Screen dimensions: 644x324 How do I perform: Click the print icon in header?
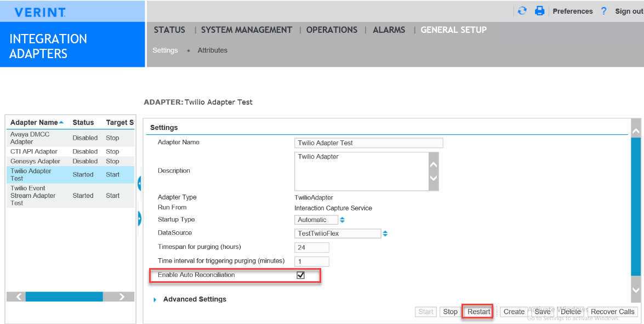pyautogui.click(x=540, y=11)
